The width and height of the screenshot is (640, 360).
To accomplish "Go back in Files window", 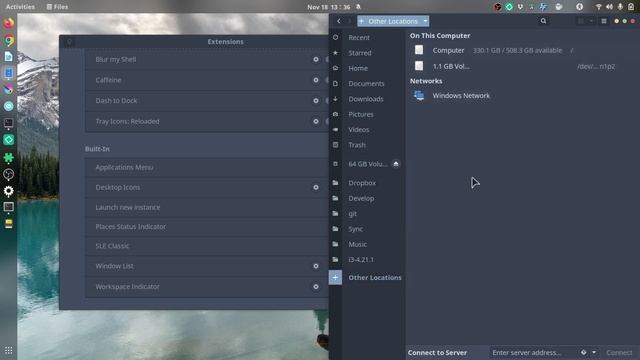I will pos(339,21).
